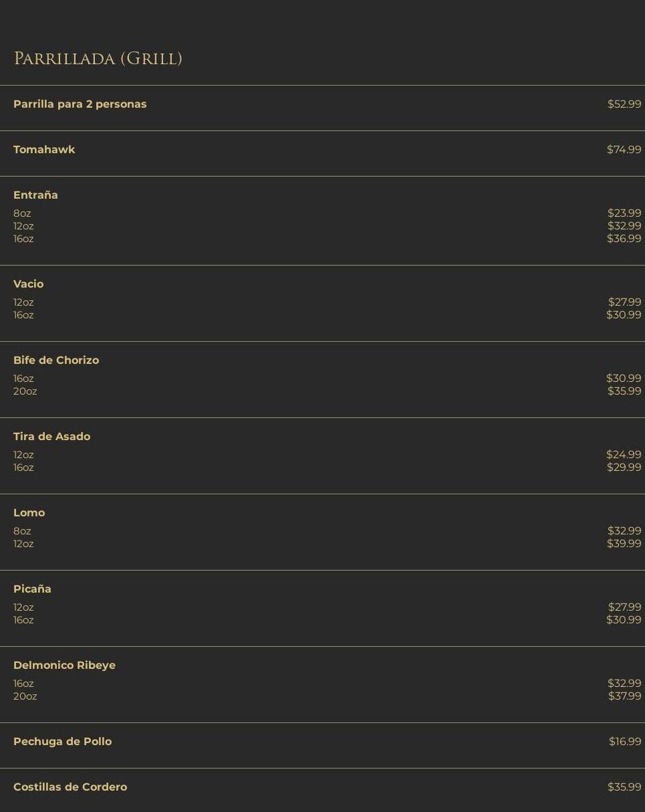Select the Vacio menu item
Image resolution: width=645 pixels, height=812 pixels.
tap(28, 284)
